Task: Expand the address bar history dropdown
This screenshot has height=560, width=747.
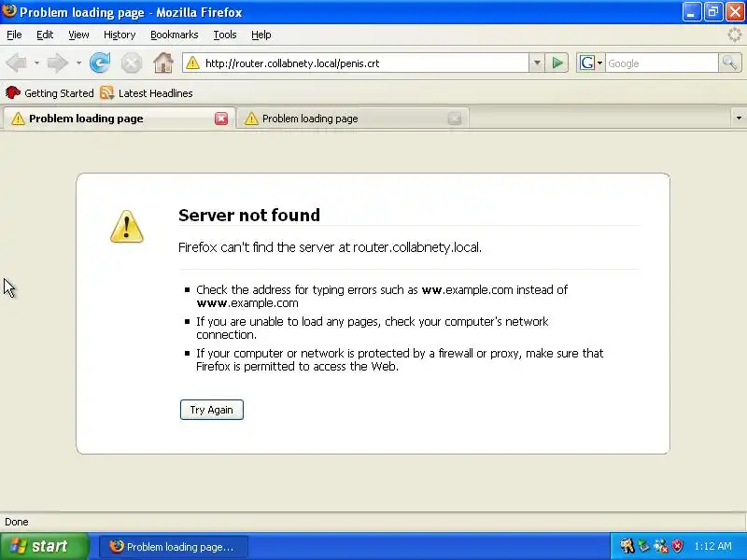Action: (536, 63)
